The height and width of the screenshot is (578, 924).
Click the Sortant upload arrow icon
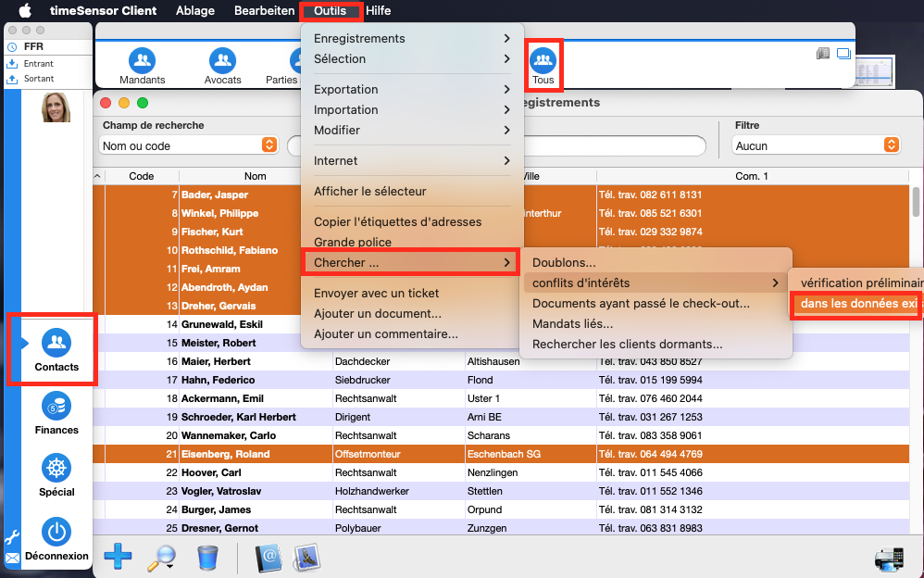[12, 79]
